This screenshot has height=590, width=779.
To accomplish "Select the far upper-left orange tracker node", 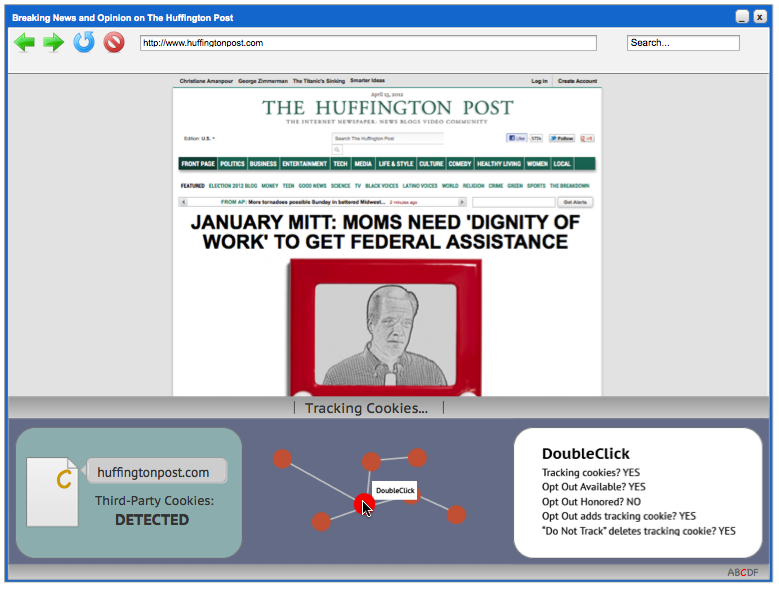I will click(x=282, y=458).
